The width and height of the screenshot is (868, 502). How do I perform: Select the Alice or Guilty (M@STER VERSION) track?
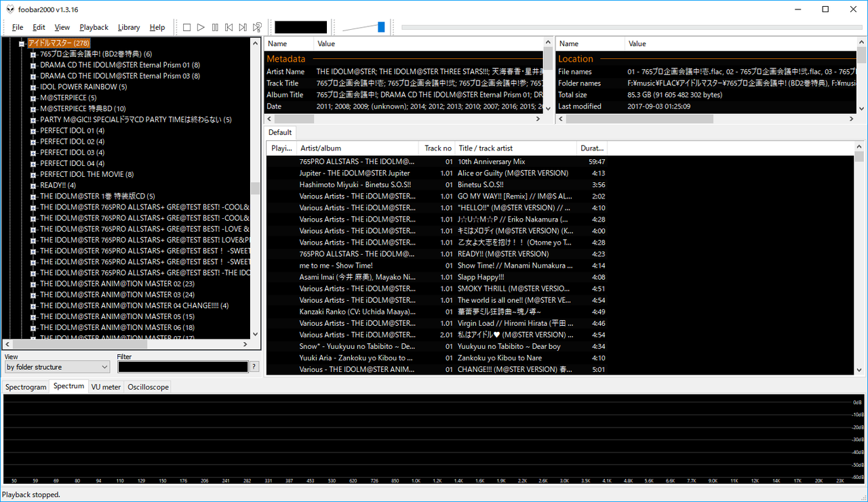coord(559,173)
